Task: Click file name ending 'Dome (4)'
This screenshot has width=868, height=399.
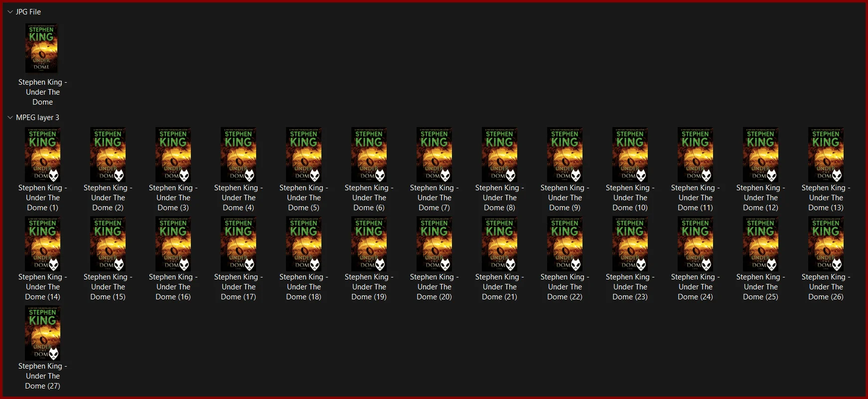Action: tap(239, 198)
